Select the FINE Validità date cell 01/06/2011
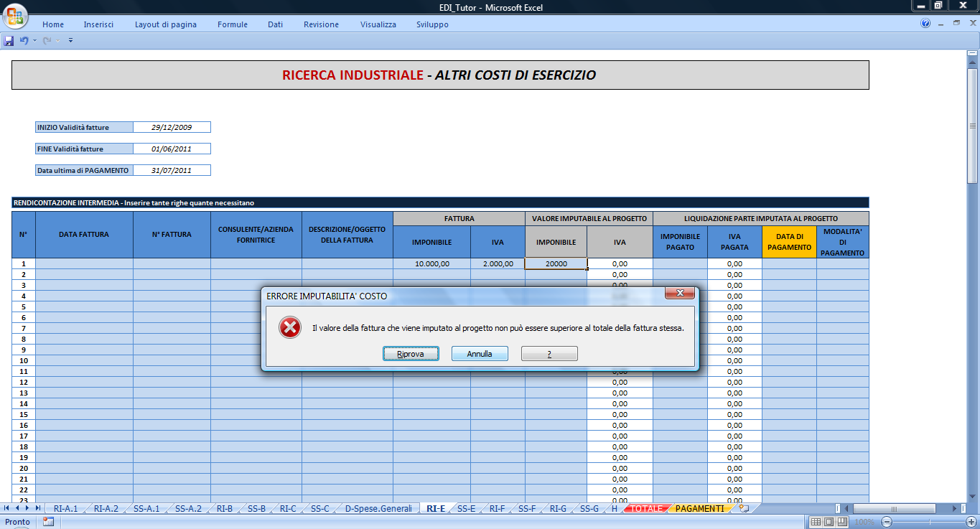 pyautogui.click(x=172, y=149)
